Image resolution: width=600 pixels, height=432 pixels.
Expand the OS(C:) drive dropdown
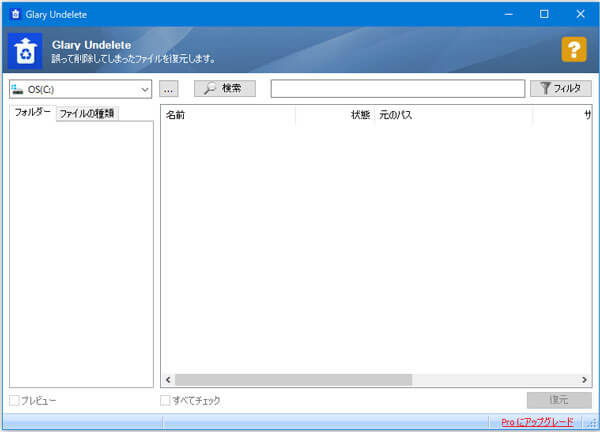[x=145, y=89]
